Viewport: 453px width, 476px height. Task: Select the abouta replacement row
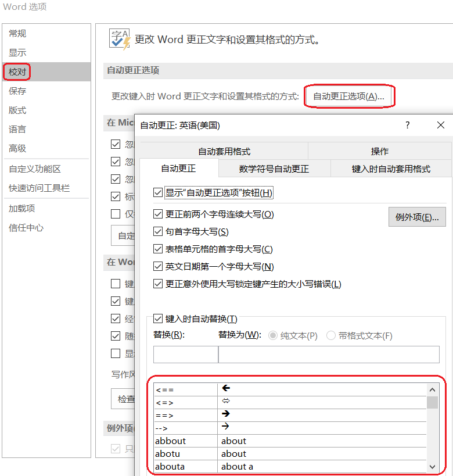tap(290, 466)
